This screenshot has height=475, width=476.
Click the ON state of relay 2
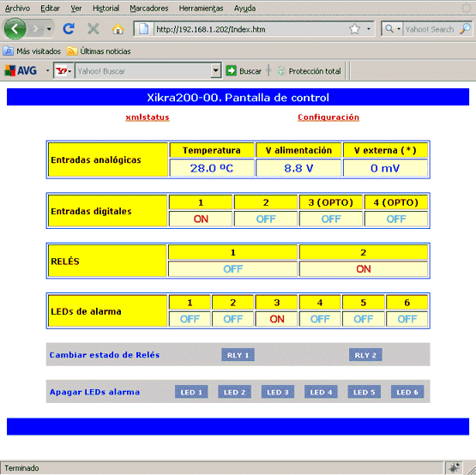click(x=364, y=268)
